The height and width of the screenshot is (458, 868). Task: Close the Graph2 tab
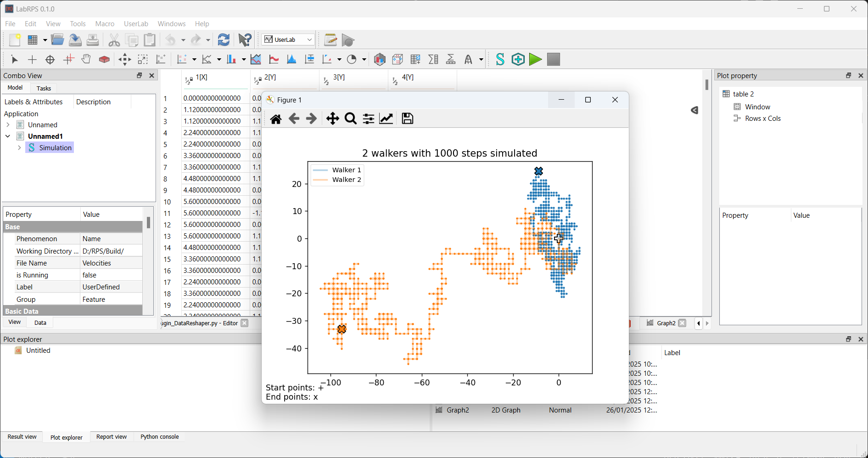[682, 323]
